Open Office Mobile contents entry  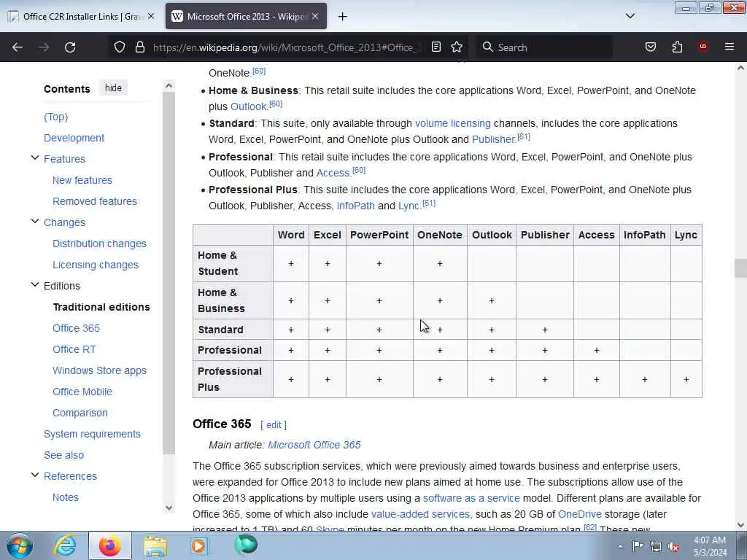82,392
